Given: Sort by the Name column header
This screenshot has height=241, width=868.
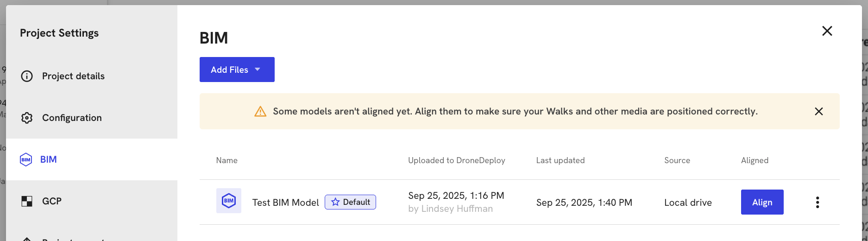Looking at the screenshot, I should (x=227, y=160).
